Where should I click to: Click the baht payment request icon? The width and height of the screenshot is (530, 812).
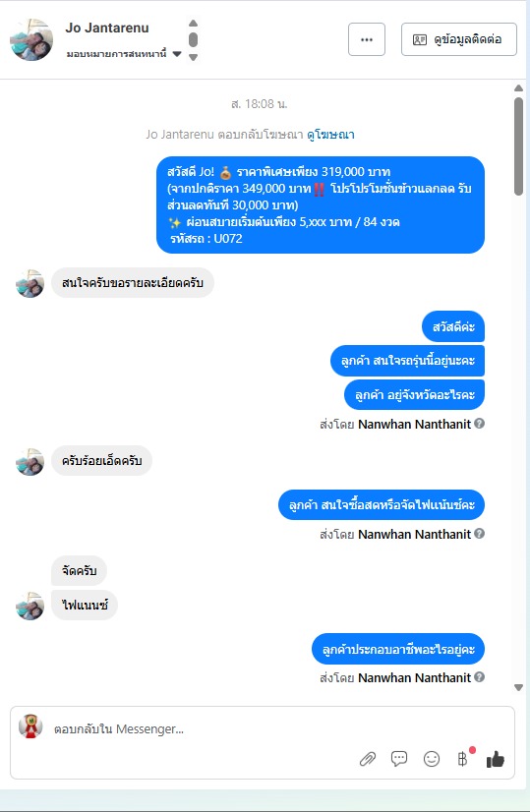coord(463,759)
